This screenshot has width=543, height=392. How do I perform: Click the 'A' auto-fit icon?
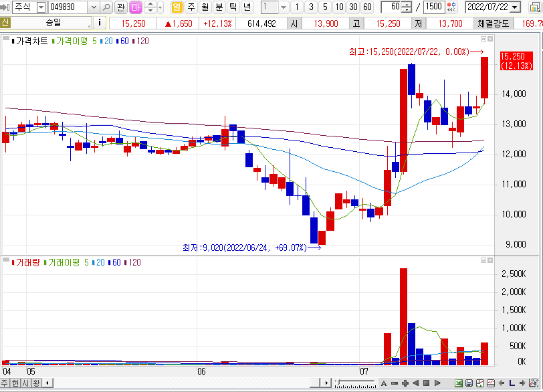click(384, 383)
